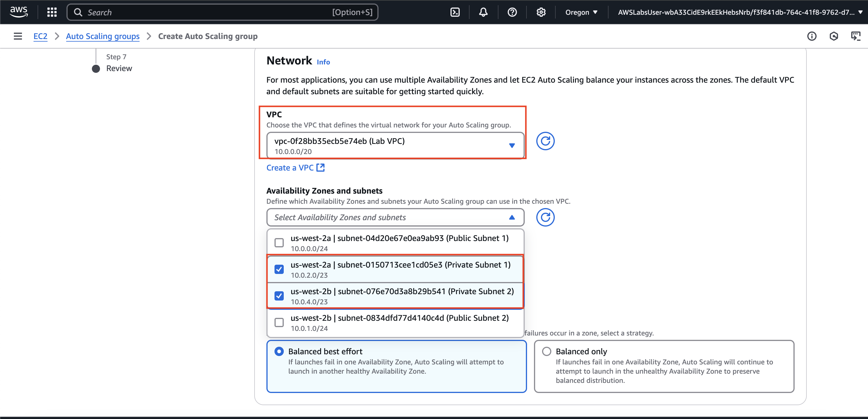Open the services grid menu icon
Screen dimensions: 868x419
tap(52, 12)
